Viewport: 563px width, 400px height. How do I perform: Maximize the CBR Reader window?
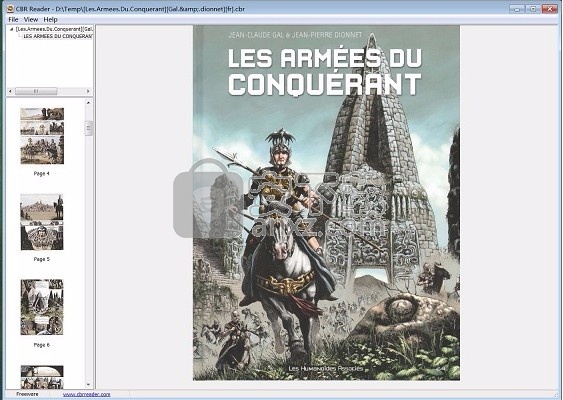point(533,9)
